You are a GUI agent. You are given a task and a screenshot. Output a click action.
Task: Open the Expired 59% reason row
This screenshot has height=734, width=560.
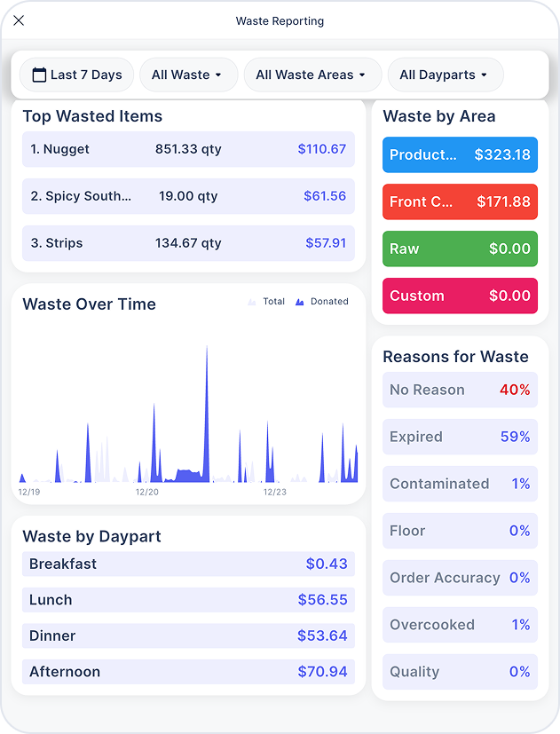[x=460, y=437]
